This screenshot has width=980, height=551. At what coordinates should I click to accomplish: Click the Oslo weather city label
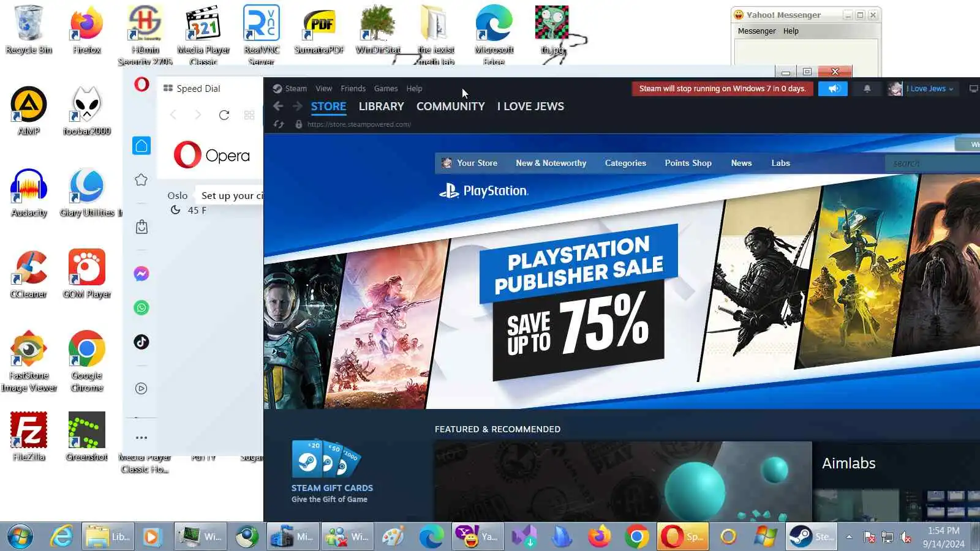pos(178,196)
